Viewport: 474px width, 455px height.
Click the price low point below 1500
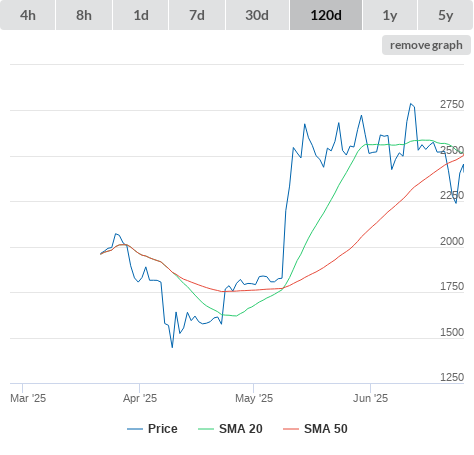coord(172,347)
